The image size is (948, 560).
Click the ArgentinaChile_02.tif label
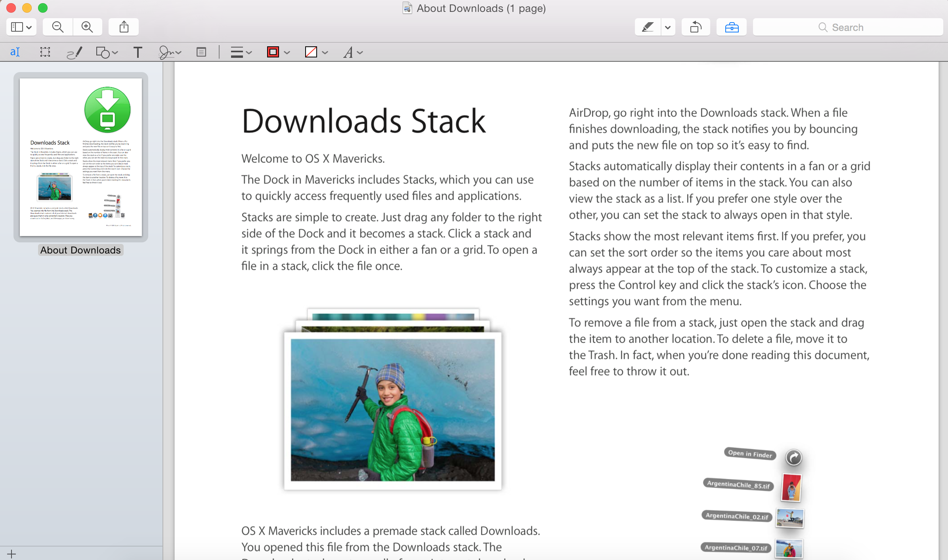tap(737, 516)
